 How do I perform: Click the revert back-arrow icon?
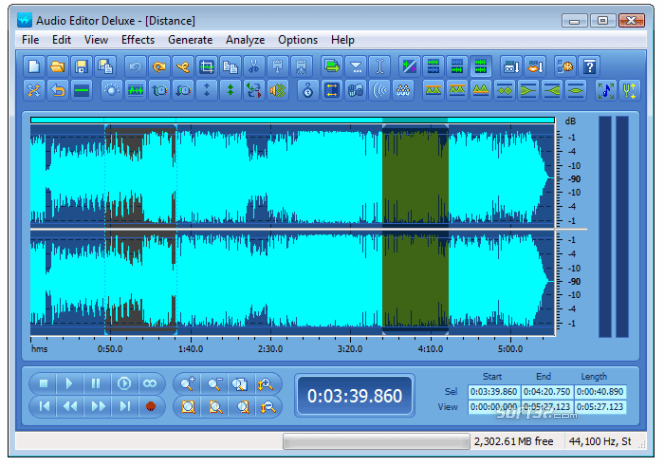click(58, 90)
